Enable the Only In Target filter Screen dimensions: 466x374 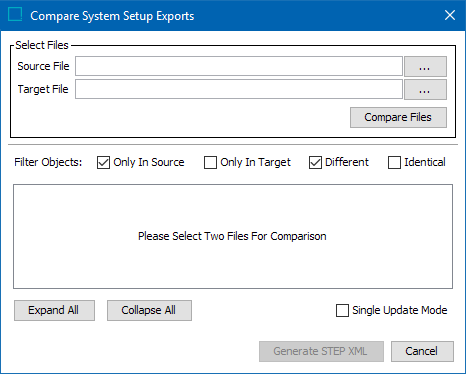tap(210, 163)
